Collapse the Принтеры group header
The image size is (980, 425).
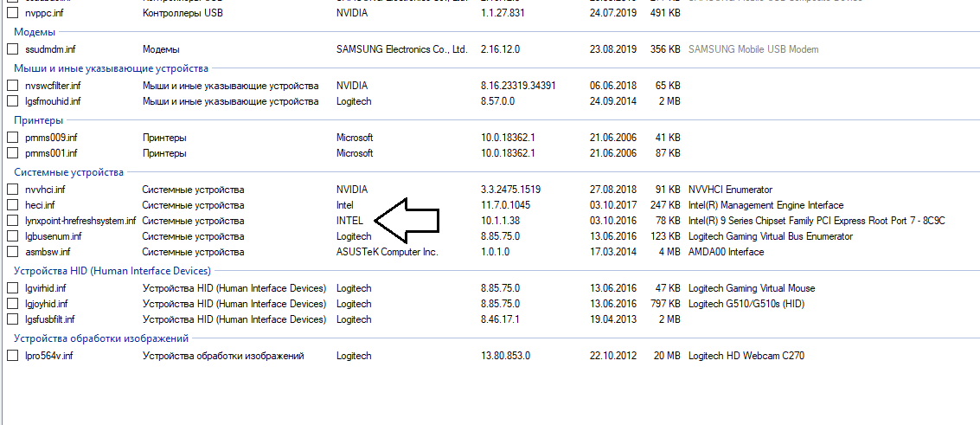tap(39, 120)
